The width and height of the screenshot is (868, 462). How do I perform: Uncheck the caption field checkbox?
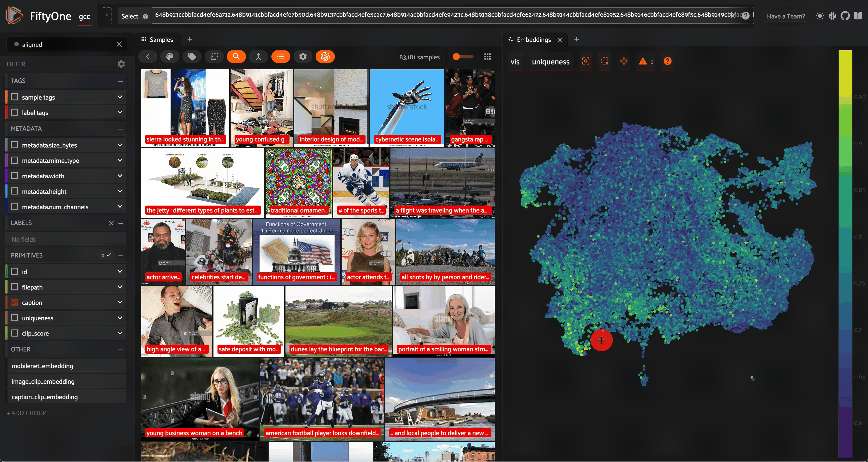pyautogui.click(x=15, y=303)
